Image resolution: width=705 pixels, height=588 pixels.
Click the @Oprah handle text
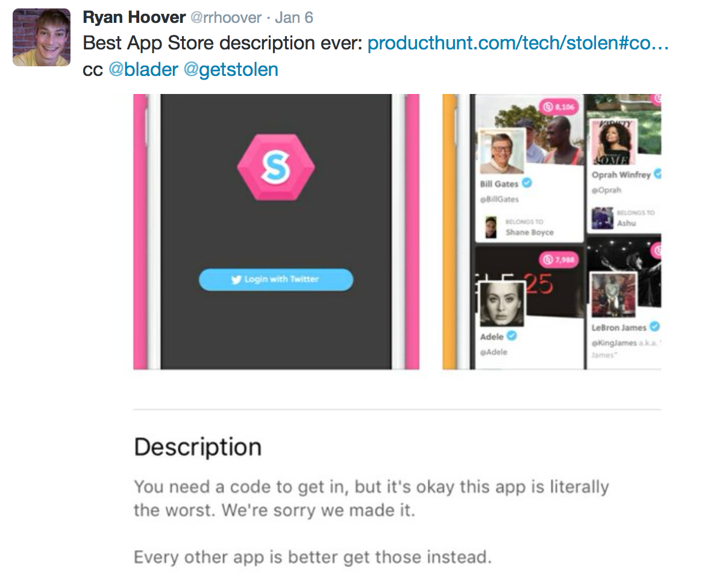607,190
